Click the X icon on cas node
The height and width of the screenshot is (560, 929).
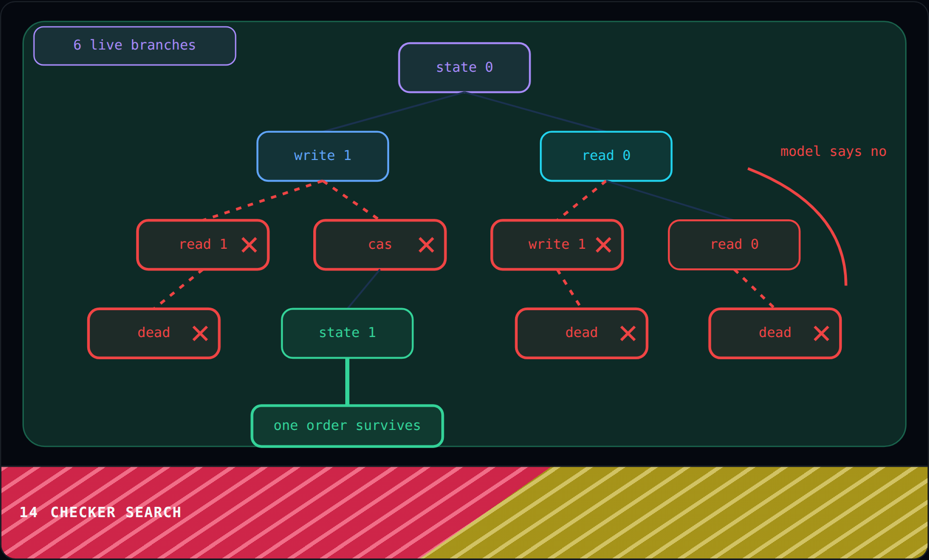point(426,245)
